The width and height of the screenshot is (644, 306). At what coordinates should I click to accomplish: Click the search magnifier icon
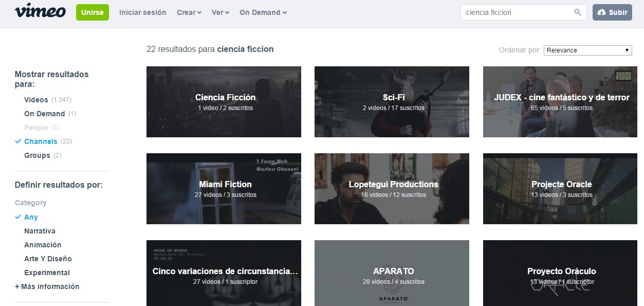click(578, 12)
